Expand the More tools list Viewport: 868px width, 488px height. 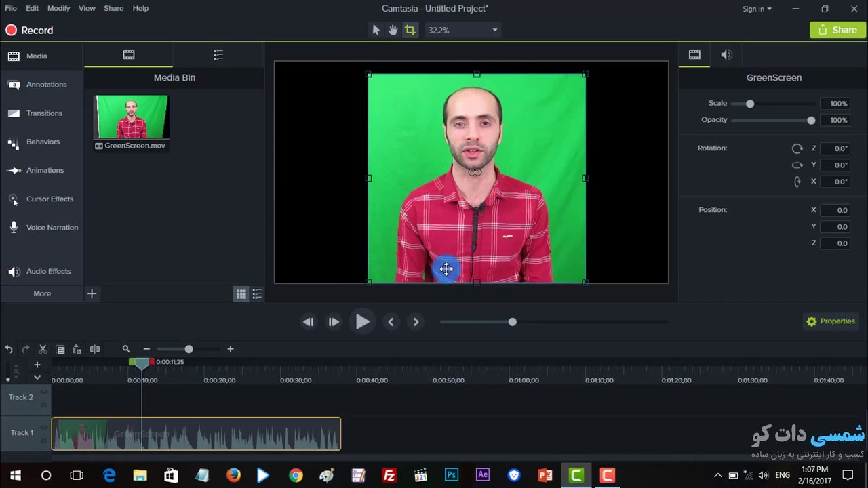click(42, 293)
